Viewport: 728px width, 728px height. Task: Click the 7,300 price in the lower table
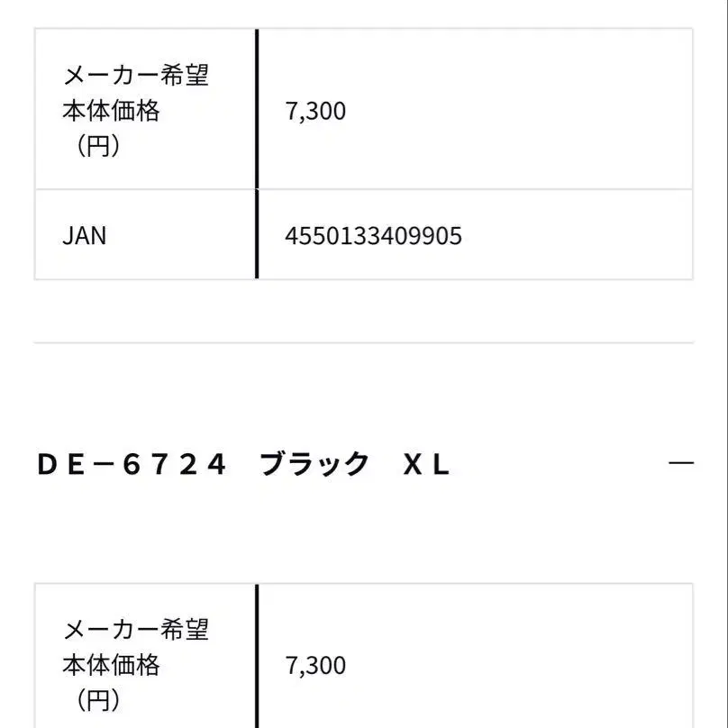point(315,666)
